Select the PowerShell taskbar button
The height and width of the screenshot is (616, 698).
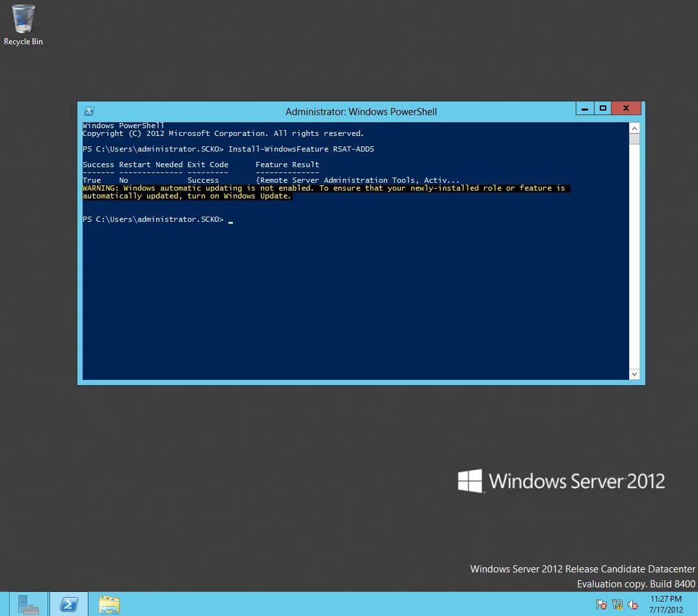click(69, 604)
